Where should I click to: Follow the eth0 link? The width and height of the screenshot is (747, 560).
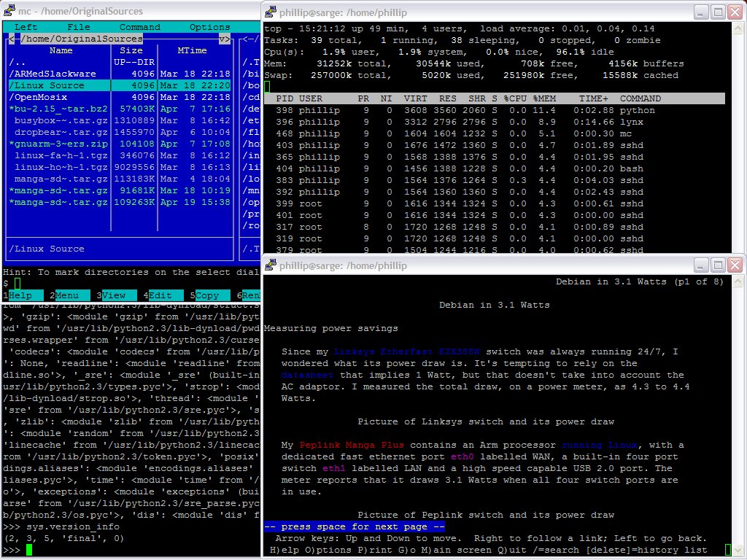tap(462, 456)
